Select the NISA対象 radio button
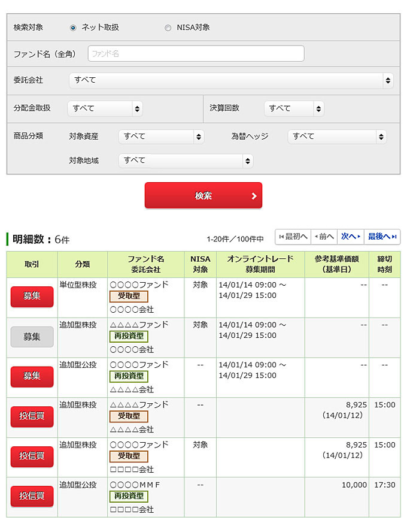 [168, 28]
